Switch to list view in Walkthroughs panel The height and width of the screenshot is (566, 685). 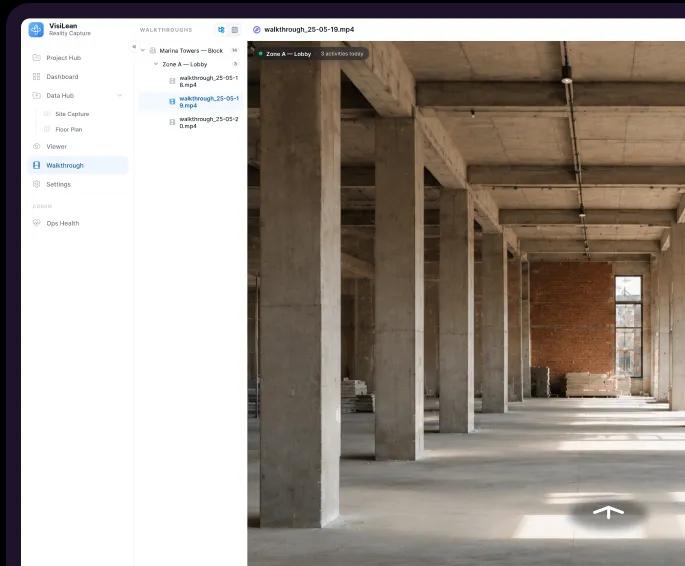pos(235,30)
